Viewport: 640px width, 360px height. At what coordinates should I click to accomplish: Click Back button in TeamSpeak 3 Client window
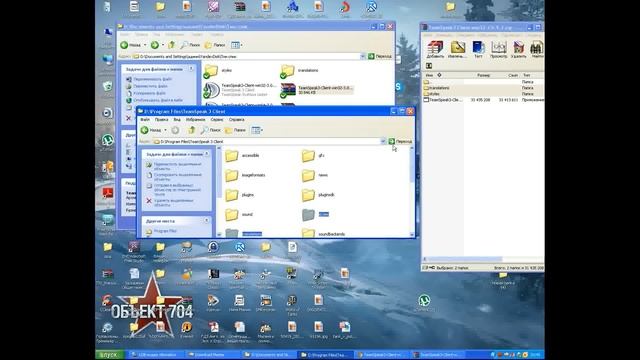click(151, 130)
